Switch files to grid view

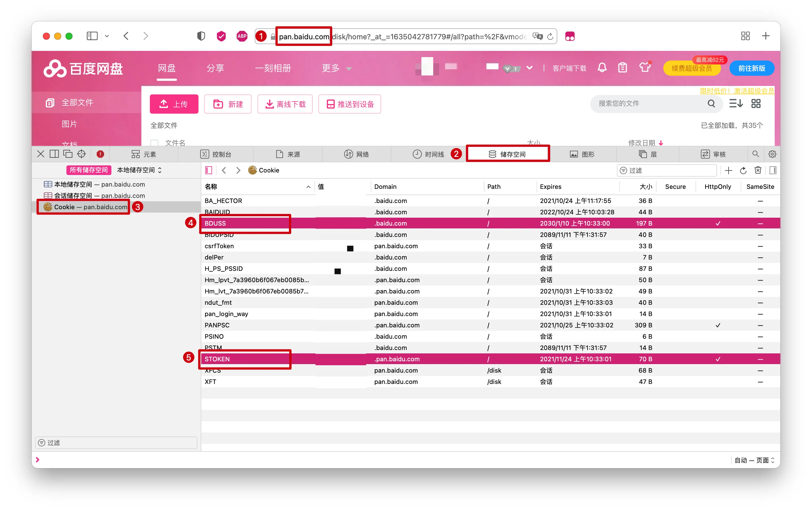tap(756, 103)
